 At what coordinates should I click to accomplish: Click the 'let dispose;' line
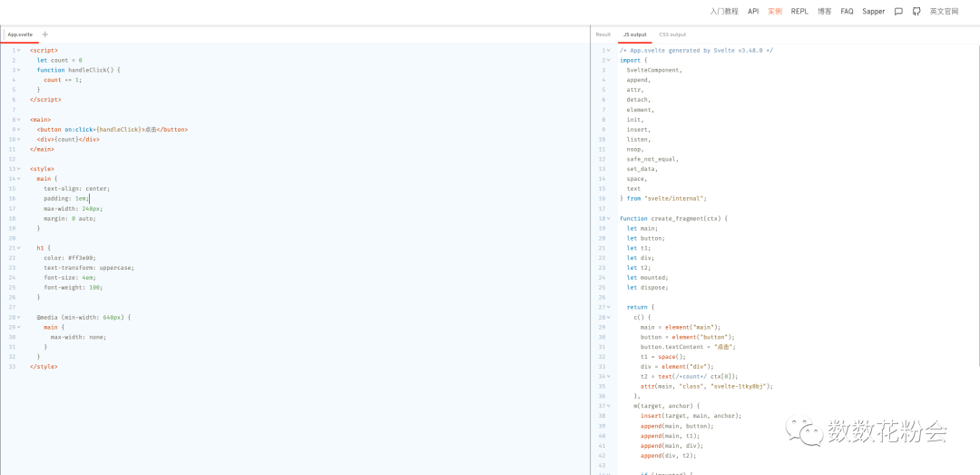click(x=648, y=287)
